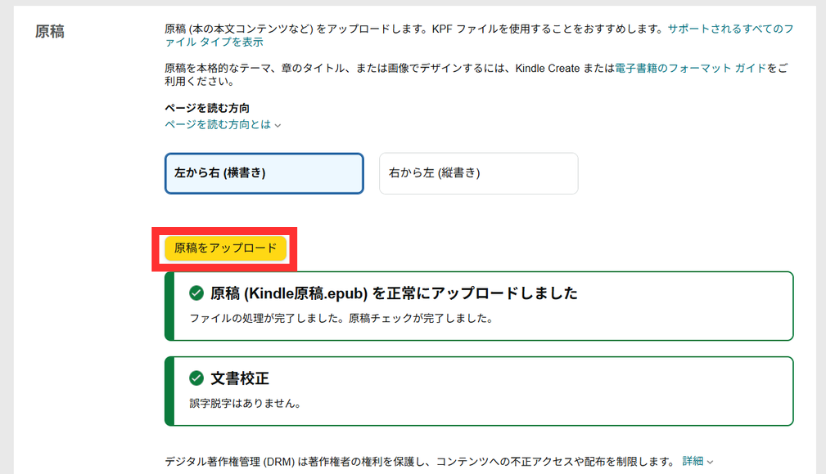
Task: Select the 左から右 (横書き) reading direction
Action: click(264, 173)
